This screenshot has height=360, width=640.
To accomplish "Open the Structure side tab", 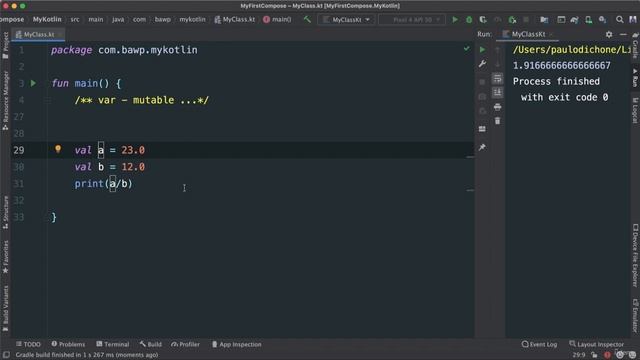I will 5,212.
